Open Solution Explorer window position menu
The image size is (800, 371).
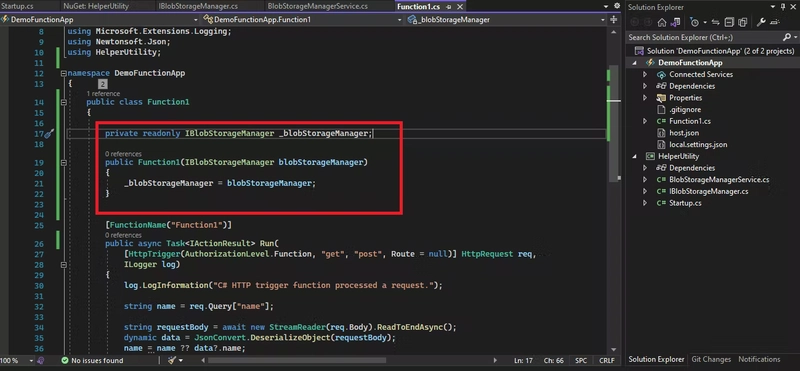tap(772, 7)
